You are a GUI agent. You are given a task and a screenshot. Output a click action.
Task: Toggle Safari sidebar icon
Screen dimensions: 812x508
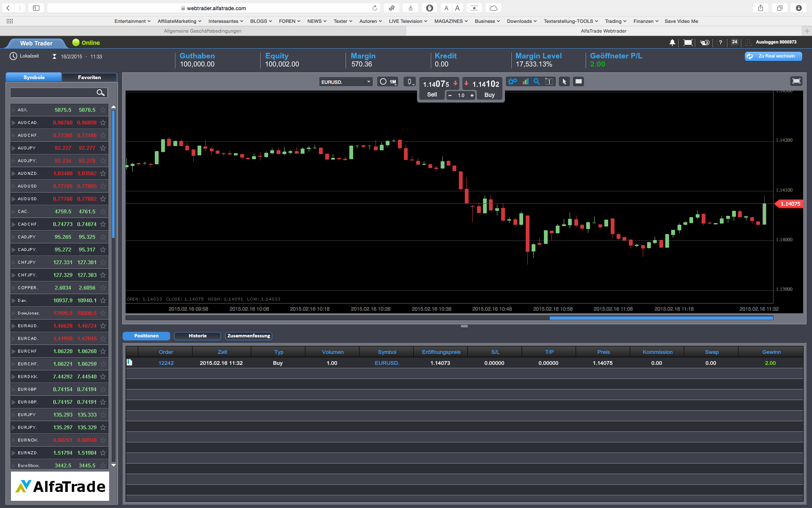point(36,8)
